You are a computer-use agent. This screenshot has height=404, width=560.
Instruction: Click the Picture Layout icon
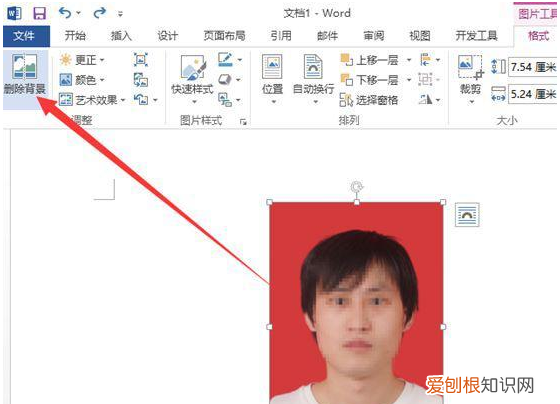pyautogui.click(x=225, y=99)
